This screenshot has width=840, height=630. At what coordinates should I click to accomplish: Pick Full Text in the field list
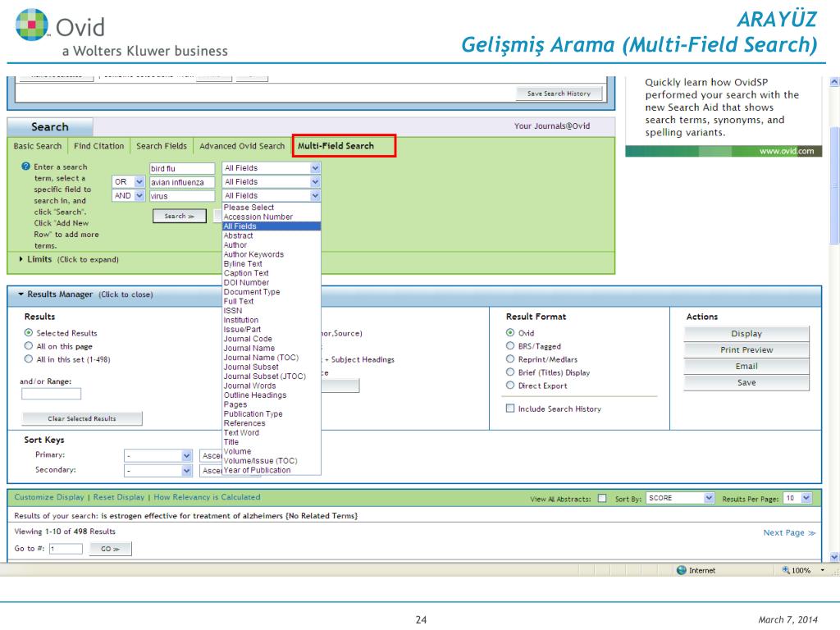pos(272,301)
